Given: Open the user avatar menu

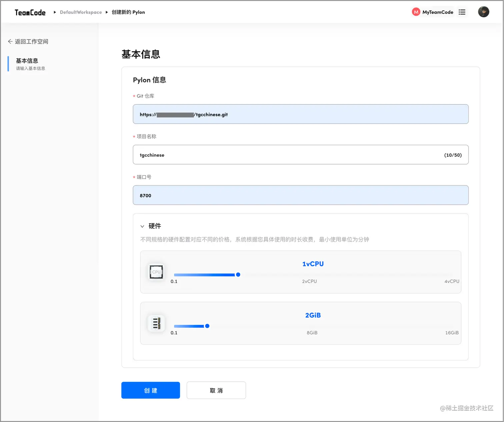Looking at the screenshot, I should coord(483,12).
